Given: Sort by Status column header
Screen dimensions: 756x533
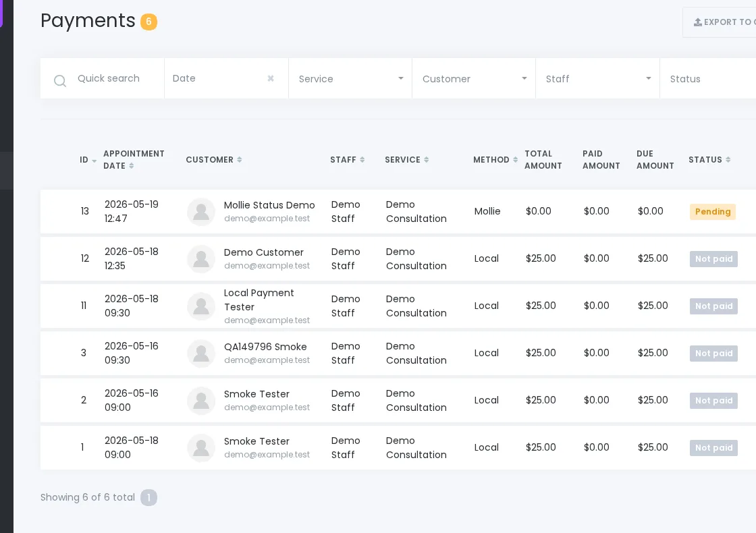Looking at the screenshot, I should [x=709, y=159].
